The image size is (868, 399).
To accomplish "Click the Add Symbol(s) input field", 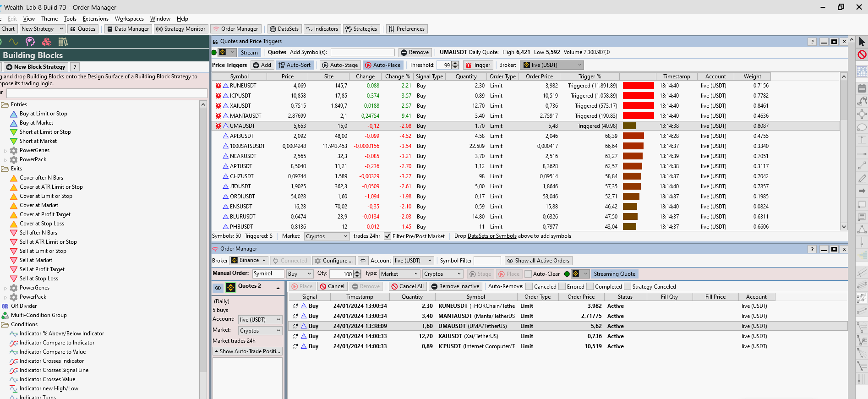I will [363, 53].
